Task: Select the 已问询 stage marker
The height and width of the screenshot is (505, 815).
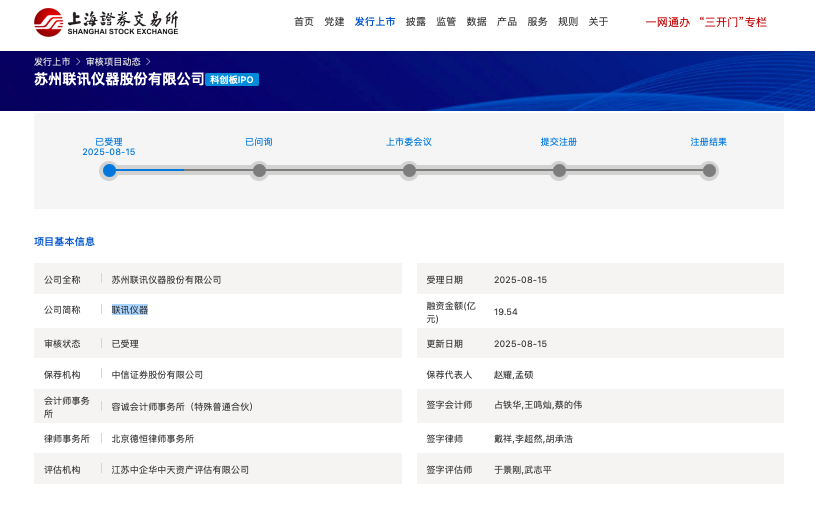Action: (259, 170)
